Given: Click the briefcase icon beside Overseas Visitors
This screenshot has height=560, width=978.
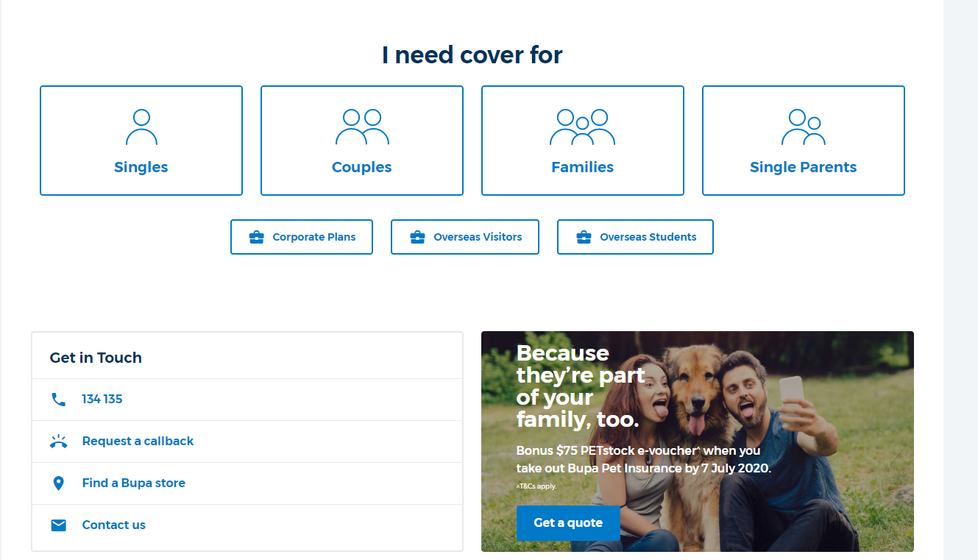Looking at the screenshot, I should (417, 237).
